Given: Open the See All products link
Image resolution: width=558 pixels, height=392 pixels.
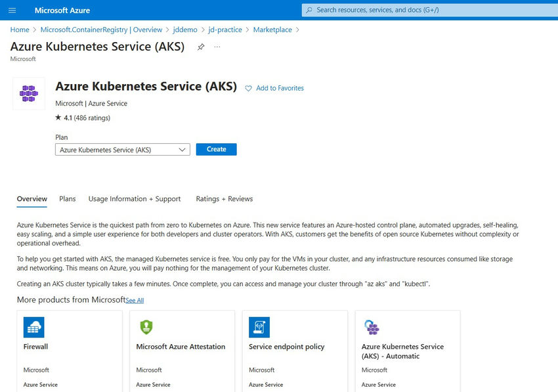Looking at the screenshot, I should (135, 300).
